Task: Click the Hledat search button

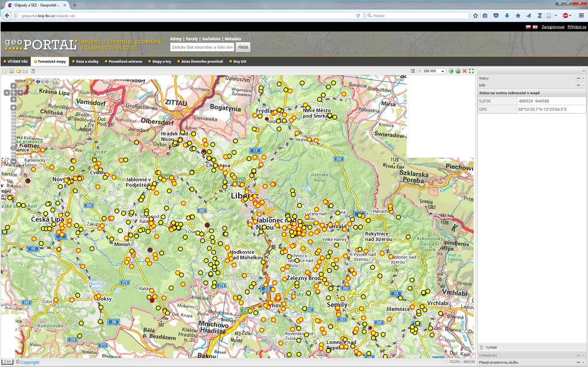Action: (x=243, y=47)
